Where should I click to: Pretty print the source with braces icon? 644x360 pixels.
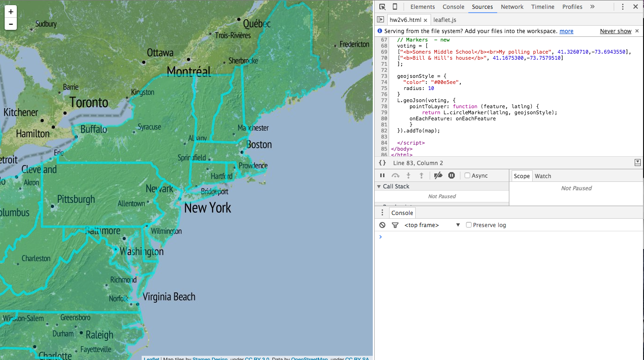pyautogui.click(x=382, y=163)
